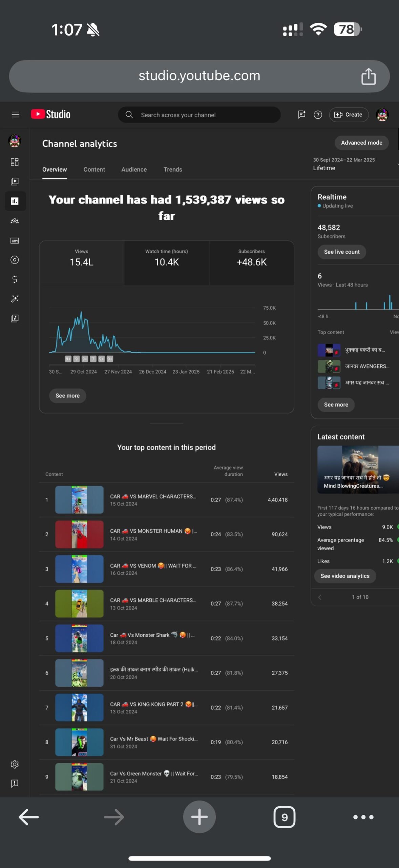399x868 pixels.
Task: Open the Car Vs Monster Shark thumbnail
Action: pyautogui.click(x=79, y=638)
